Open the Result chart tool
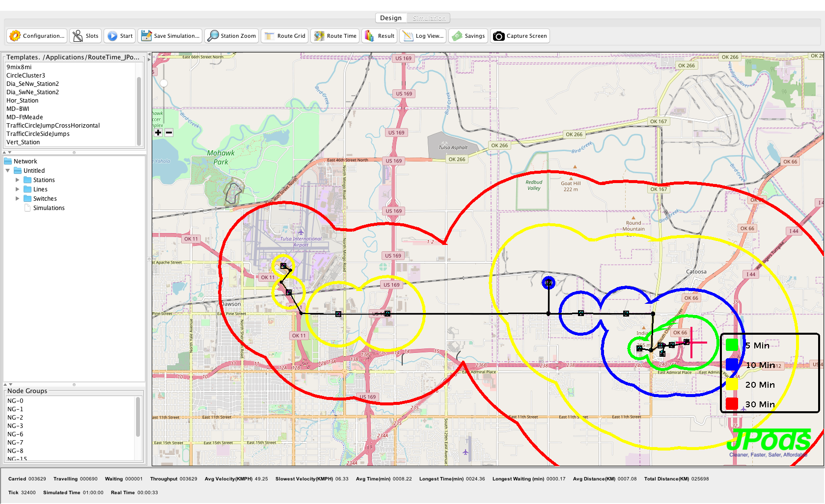The image size is (825, 504). coord(370,36)
